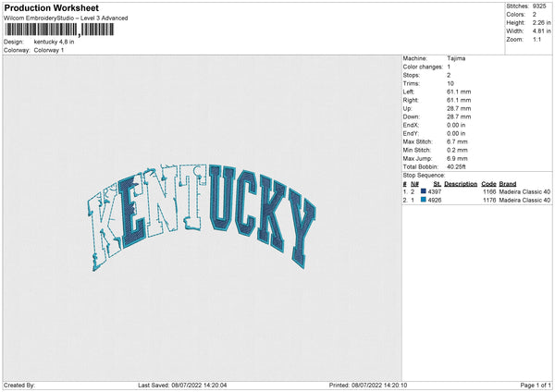Screen dimensions: 555x392
Task: Select 'Wilcom EmbroideryStudio – Level 3 Advanced' text
Action: click(x=66, y=18)
